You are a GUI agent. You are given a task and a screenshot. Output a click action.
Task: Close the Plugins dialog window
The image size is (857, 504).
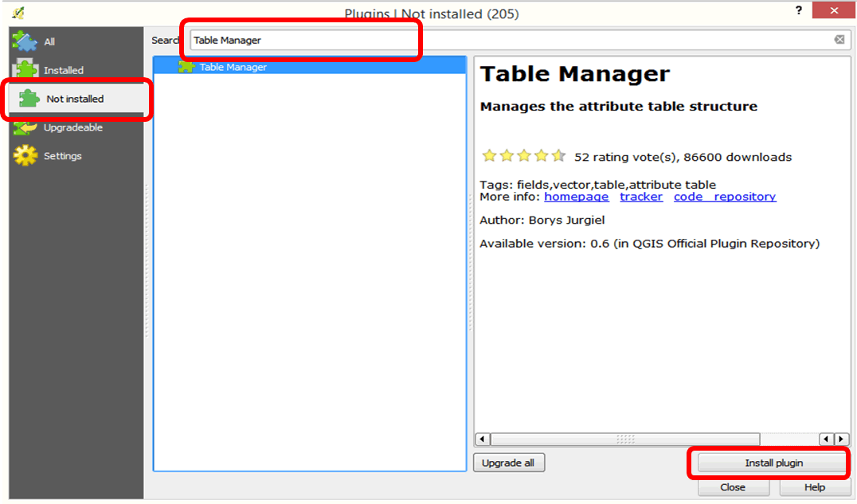[x=833, y=10]
